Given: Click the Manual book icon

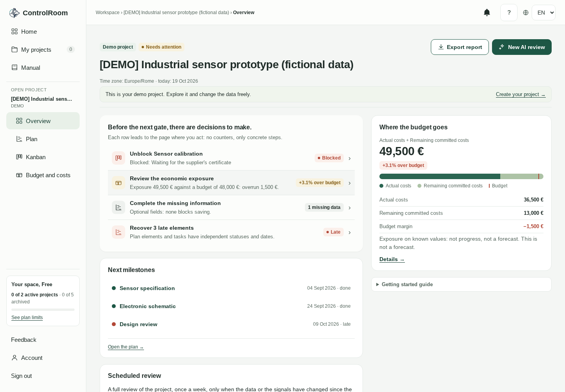Looking at the screenshot, I should tap(15, 67).
